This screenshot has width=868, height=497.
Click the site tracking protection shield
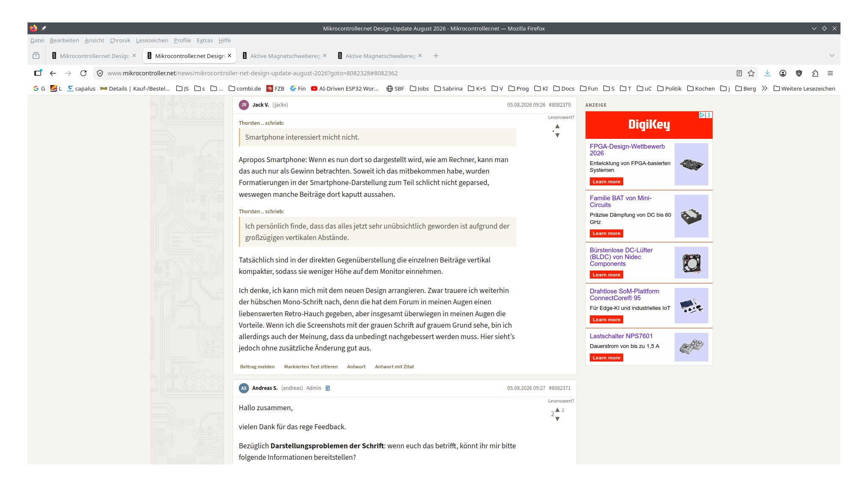(x=100, y=73)
